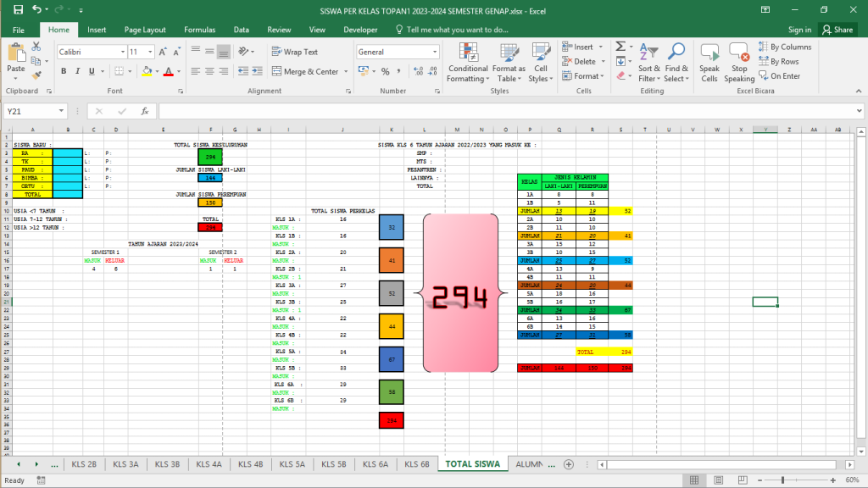Click Sign in link
868x488 pixels.
pos(799,30)
